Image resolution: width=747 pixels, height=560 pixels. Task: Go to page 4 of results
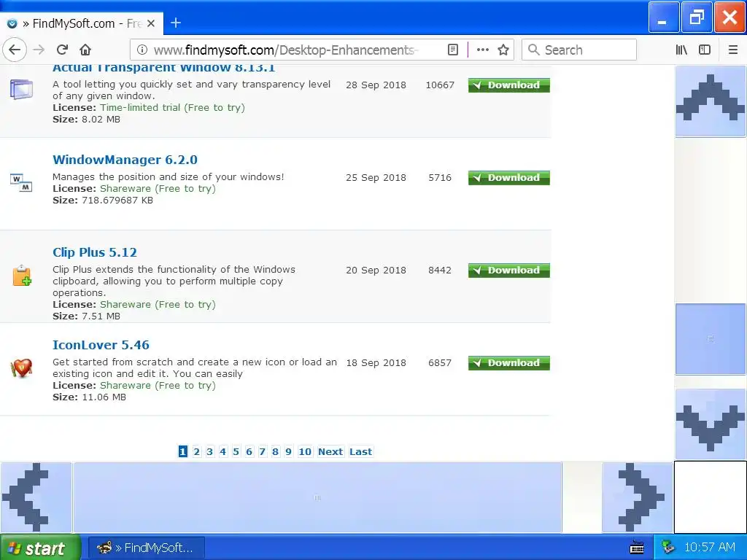[223, 451]
